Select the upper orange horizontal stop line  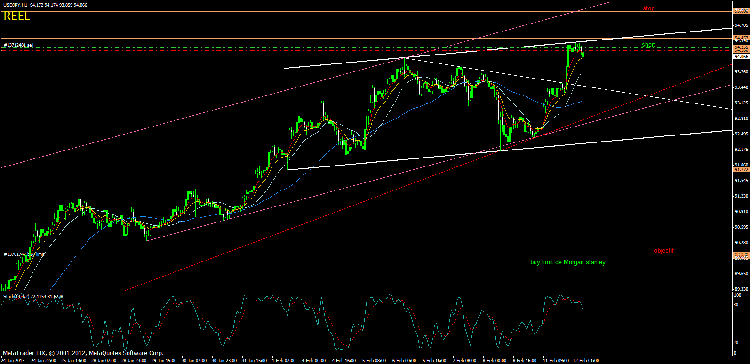coord(366,11)
